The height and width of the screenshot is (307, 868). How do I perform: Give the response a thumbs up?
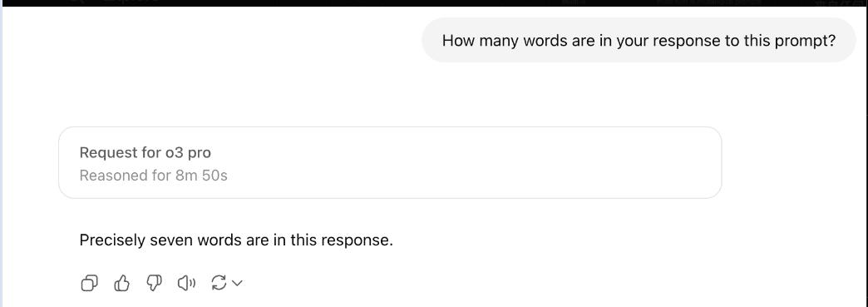coord(121,284)
